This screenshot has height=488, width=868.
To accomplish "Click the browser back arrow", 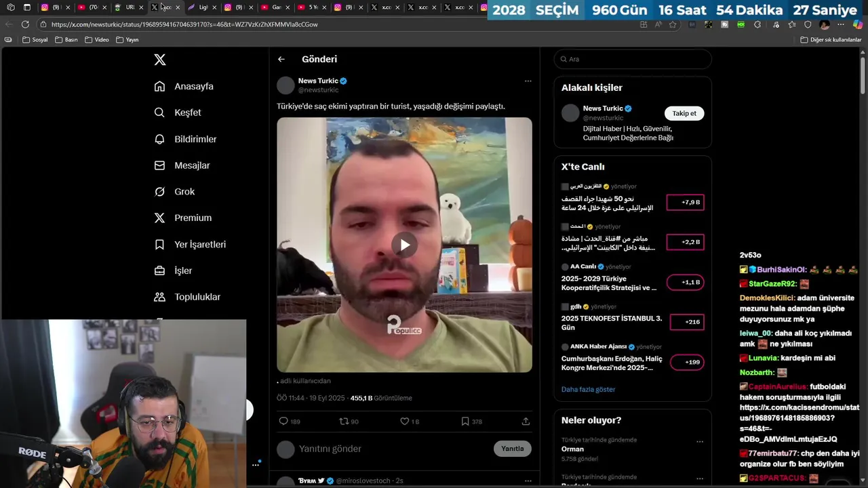I will tap(9, 24).
